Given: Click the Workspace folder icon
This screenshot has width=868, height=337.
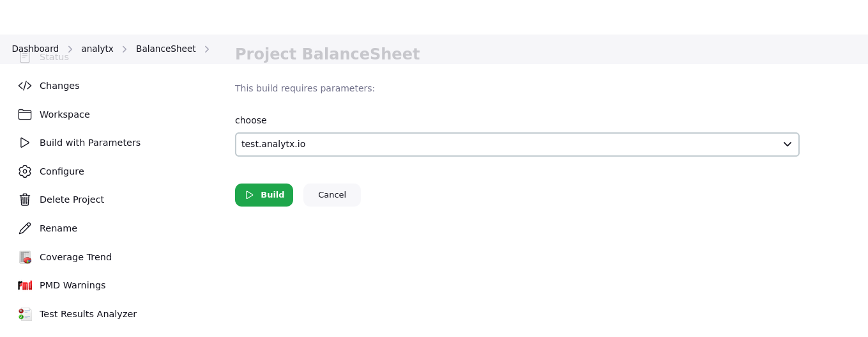Looking at the screenshot, I should 25,114.
